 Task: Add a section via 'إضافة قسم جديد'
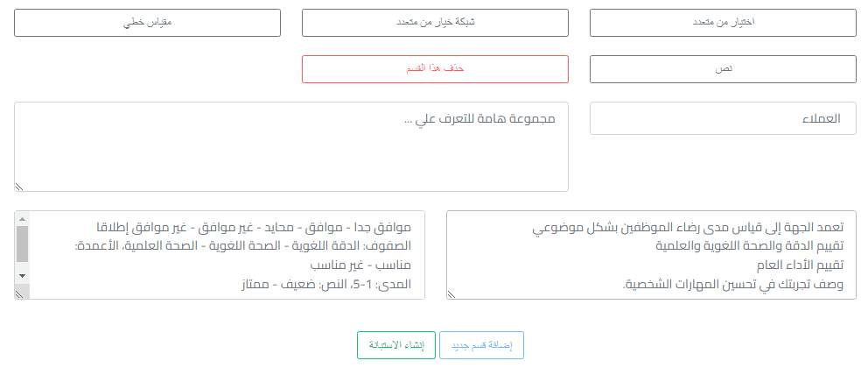point(481,345)
